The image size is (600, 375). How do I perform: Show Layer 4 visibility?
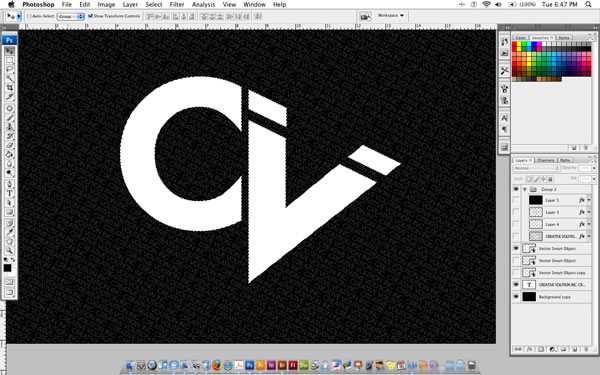516,224
